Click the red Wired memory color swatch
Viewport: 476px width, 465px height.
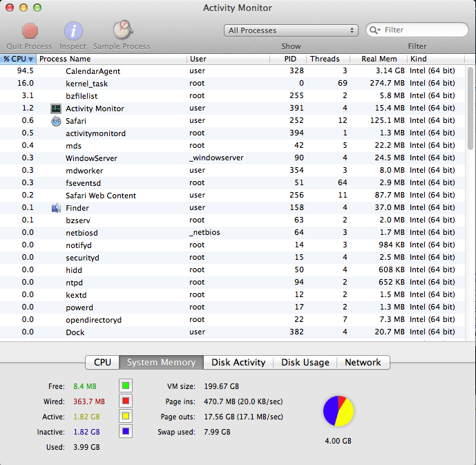[126, 401]
